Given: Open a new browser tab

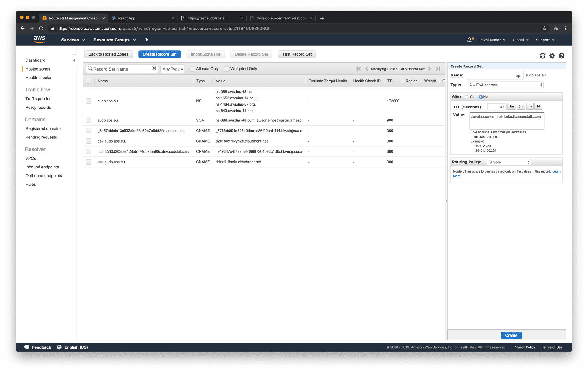Looking at the screenshot, I should 322,18.
